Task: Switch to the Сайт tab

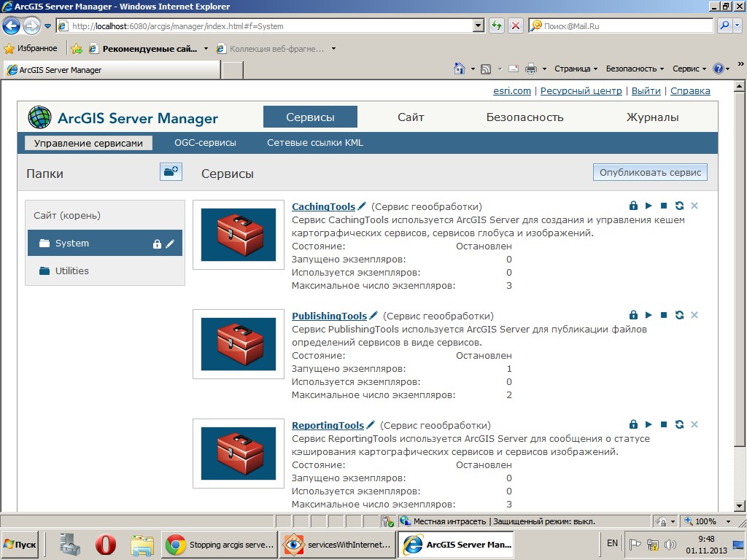Action: click(x=411, y=116)
